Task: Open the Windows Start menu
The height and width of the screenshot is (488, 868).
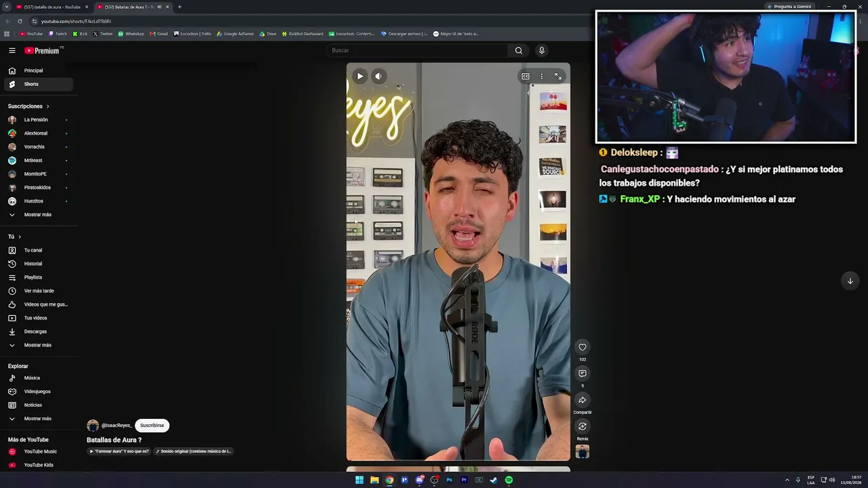Action: click(x=359, y=480)
